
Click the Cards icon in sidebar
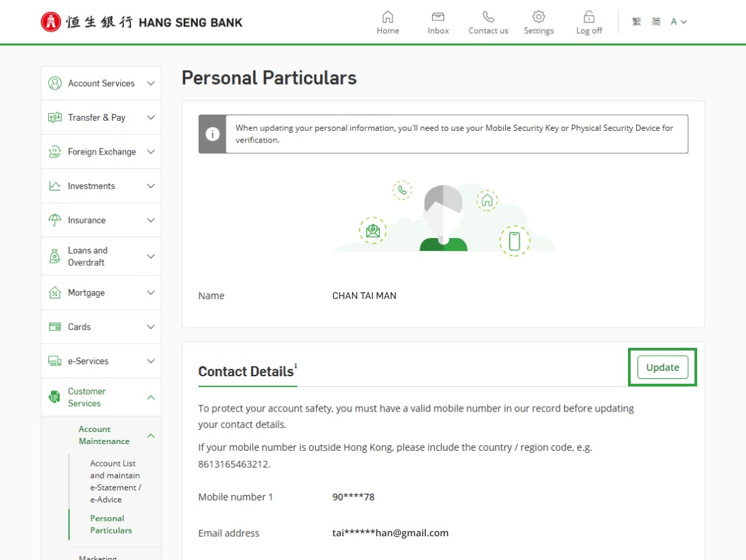click(55, 327)
